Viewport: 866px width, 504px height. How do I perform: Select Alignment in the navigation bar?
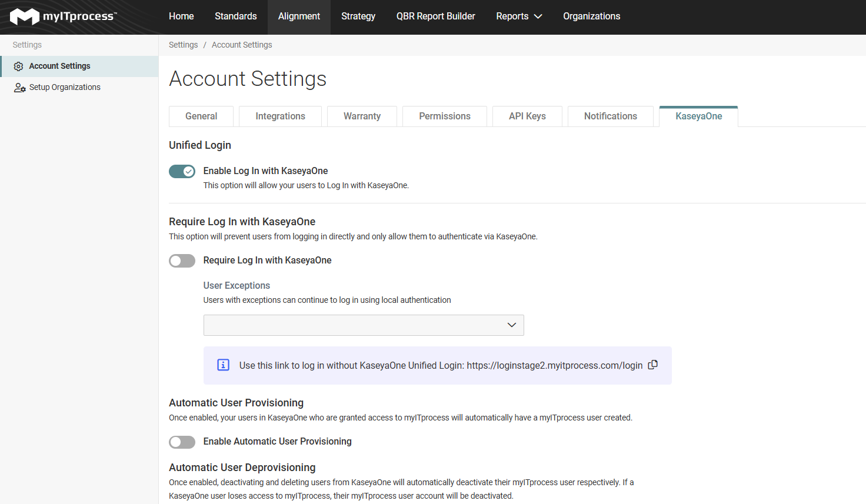pyautogui.click(x=299, y=16)
